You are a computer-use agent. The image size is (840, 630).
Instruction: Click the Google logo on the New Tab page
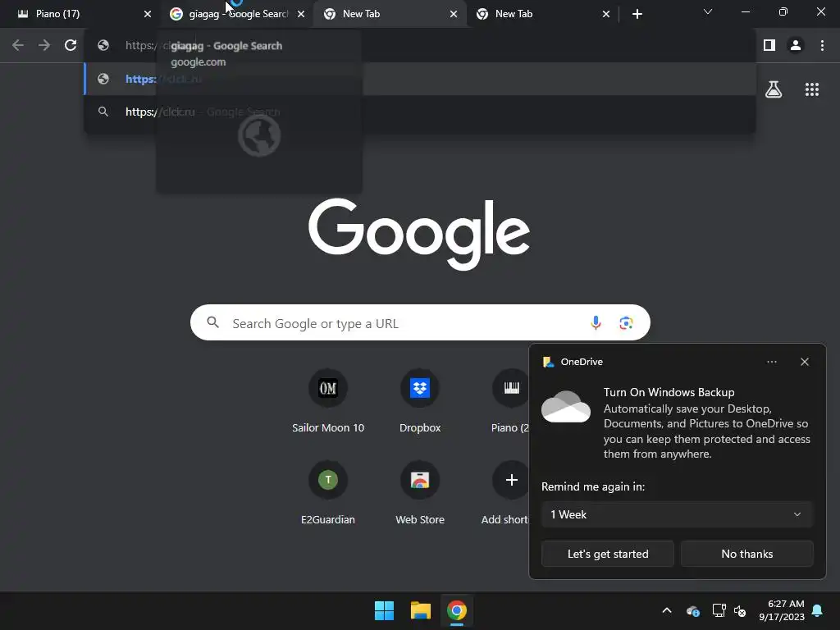[x=419, y=234]
